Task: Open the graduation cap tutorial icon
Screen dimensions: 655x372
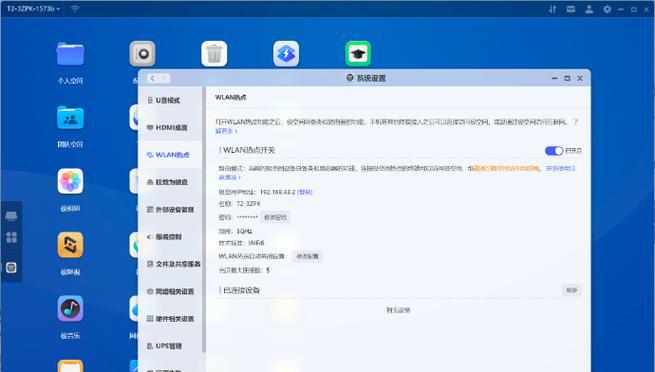Action: 358,54
